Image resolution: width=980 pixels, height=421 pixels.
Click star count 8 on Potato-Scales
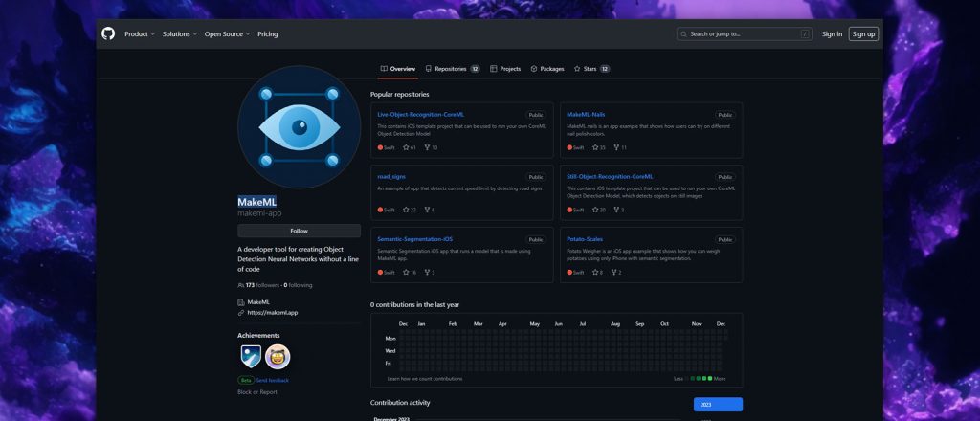tap(597, 273)
